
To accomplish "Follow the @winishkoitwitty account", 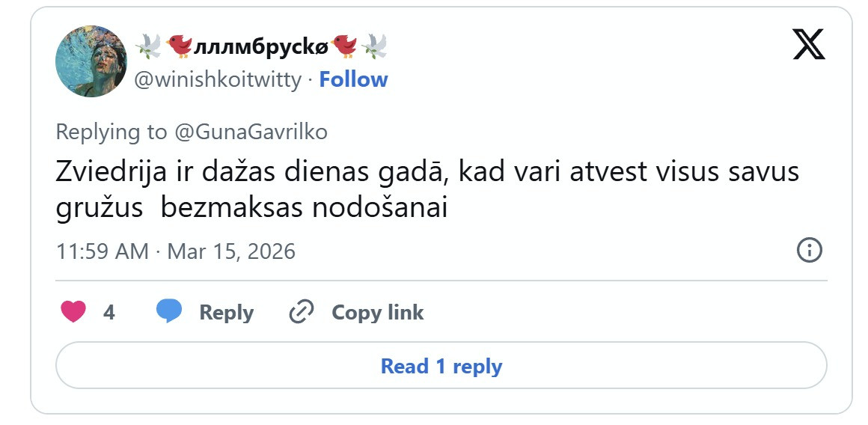I will click(353, 79).
